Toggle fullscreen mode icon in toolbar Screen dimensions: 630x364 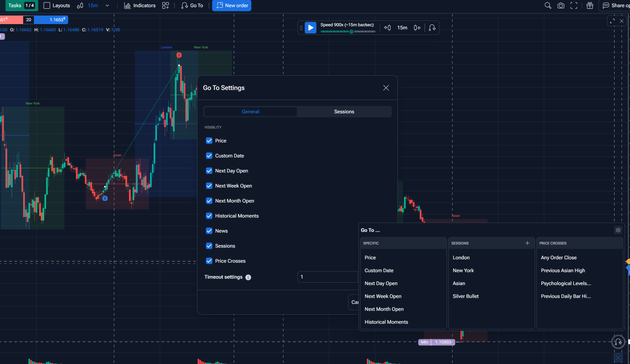coord(574,5)
